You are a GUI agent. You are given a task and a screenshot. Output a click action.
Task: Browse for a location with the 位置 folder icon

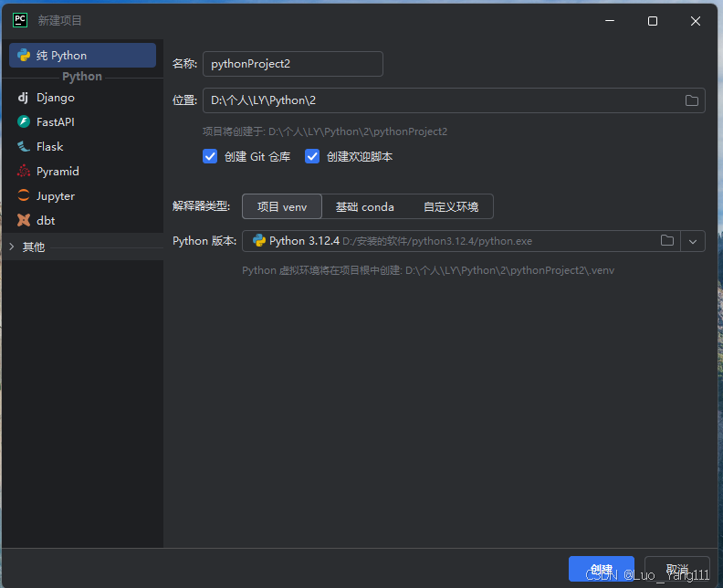(692, 100)
